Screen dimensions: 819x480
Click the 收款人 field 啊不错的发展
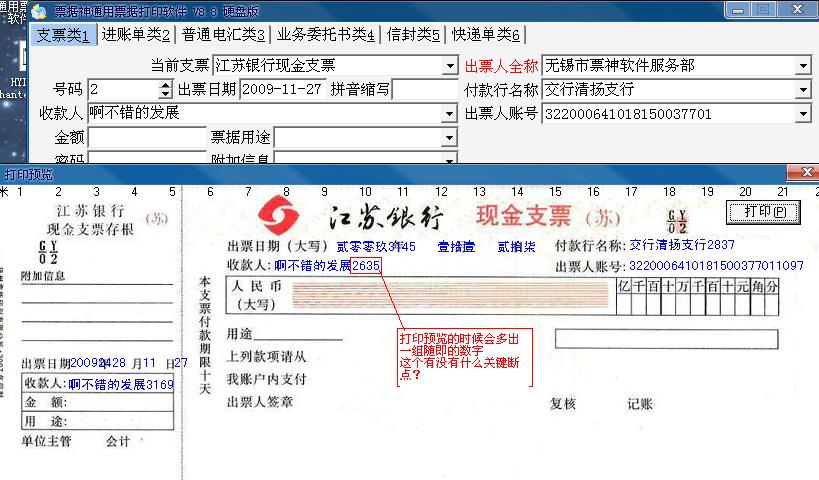[265, 113]
